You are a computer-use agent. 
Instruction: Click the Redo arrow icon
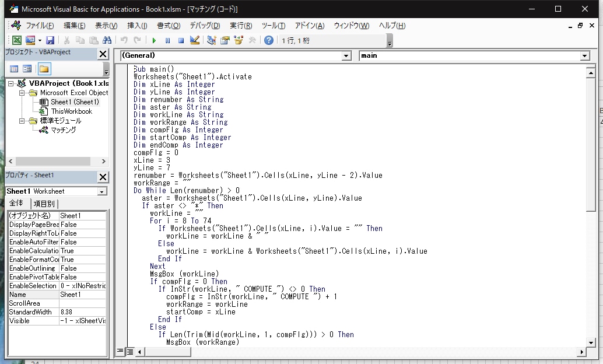tap(137, 40)
